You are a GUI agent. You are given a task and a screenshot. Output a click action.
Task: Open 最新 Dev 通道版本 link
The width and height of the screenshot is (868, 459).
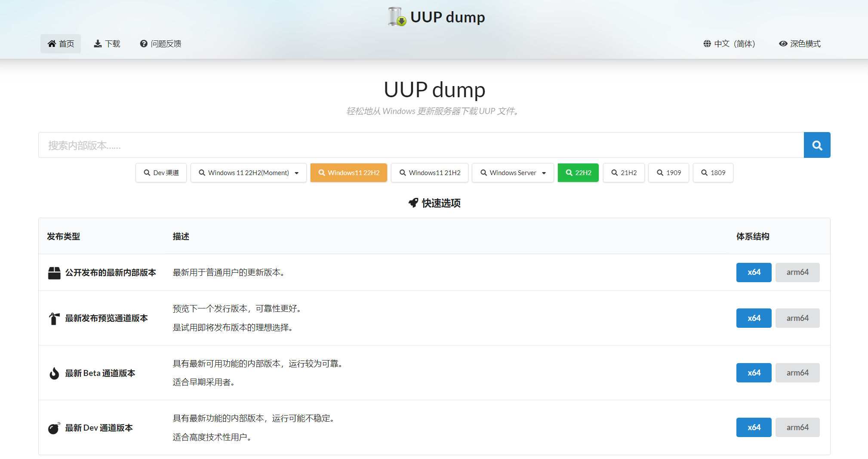coord(99,428)
